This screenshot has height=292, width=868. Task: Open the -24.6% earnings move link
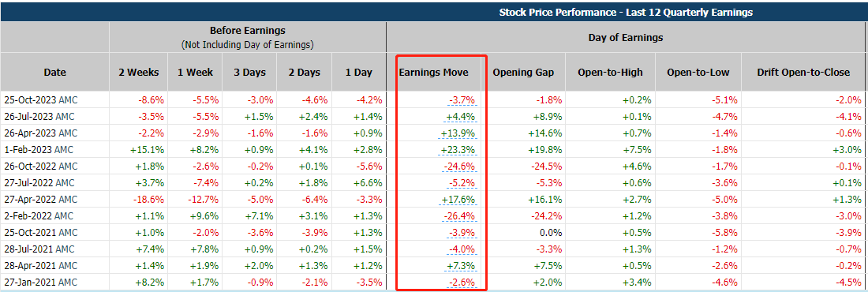461,167
